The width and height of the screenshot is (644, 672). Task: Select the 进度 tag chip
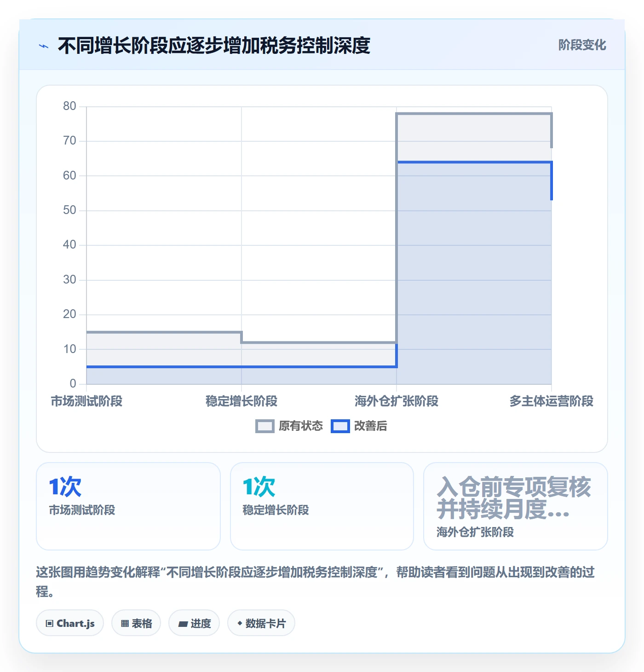(x=194, y=623)
